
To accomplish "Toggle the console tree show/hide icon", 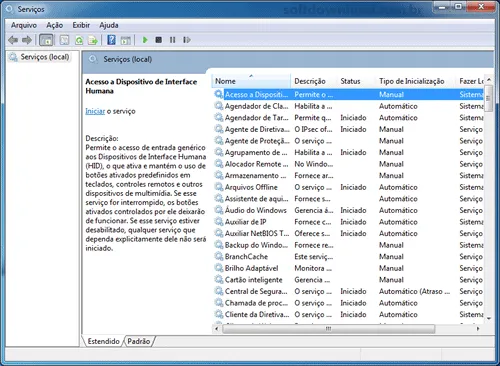I will [x=46, y=40].
